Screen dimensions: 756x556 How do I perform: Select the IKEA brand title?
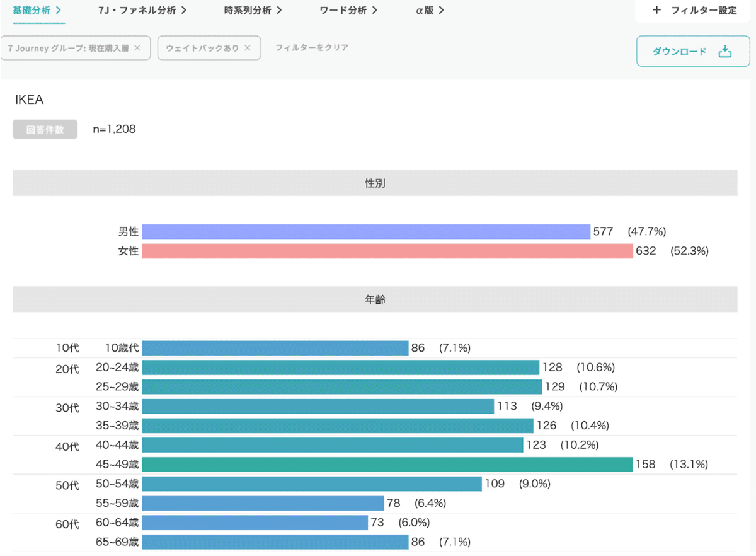pyautogui.click(x=29, y=100)
